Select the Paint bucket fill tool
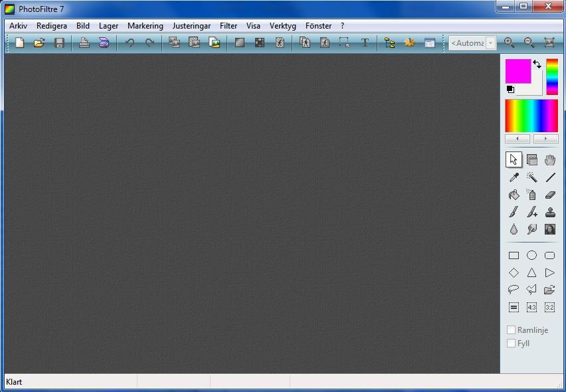Screen dimensions: 566x392 [514, 195]
